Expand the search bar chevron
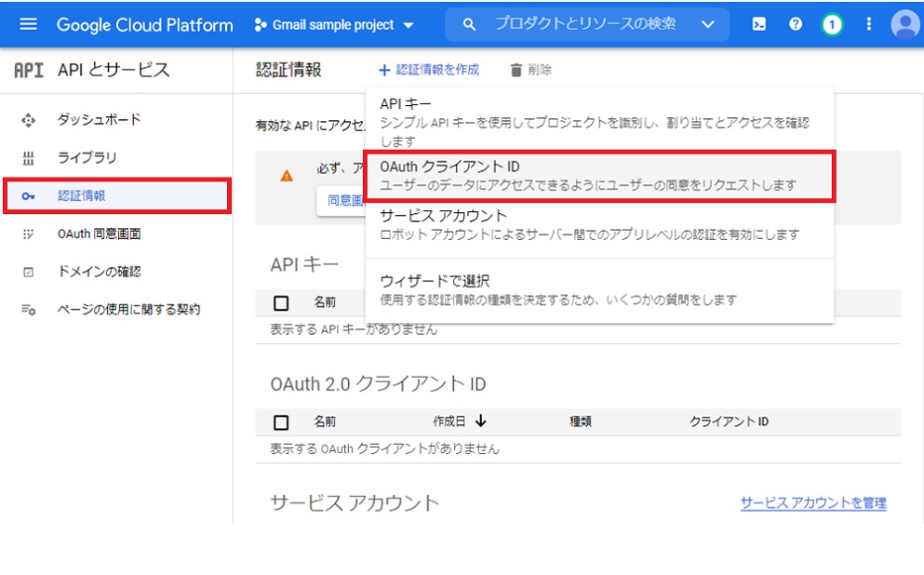 [x=708, y=24]
